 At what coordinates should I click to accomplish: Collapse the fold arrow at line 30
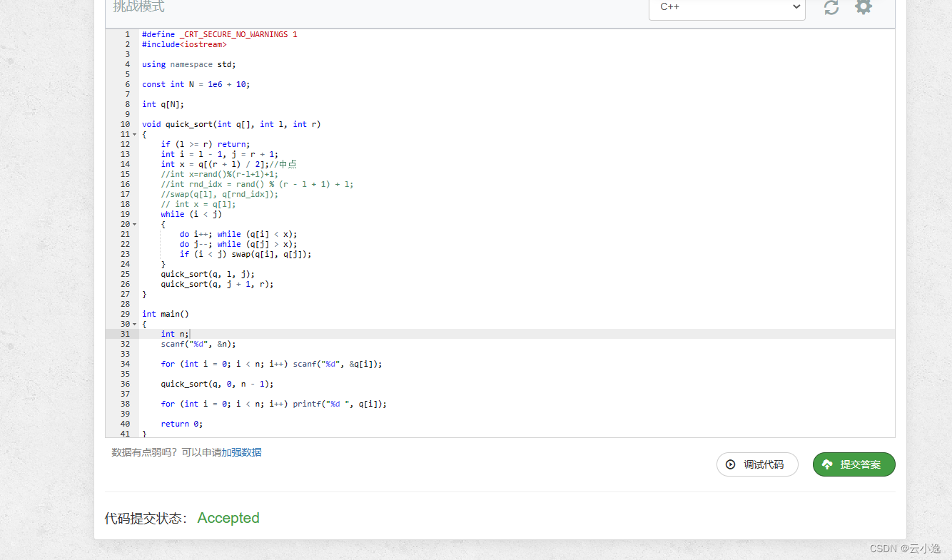[134, 324]
